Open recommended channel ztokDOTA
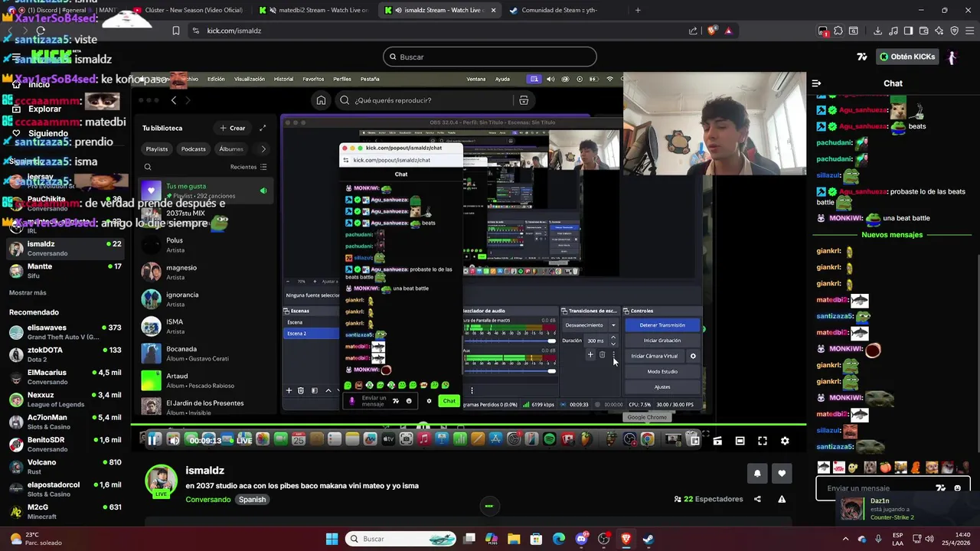Screen dimensions: 980x551 pyautogui.click(x=65, y=354)
